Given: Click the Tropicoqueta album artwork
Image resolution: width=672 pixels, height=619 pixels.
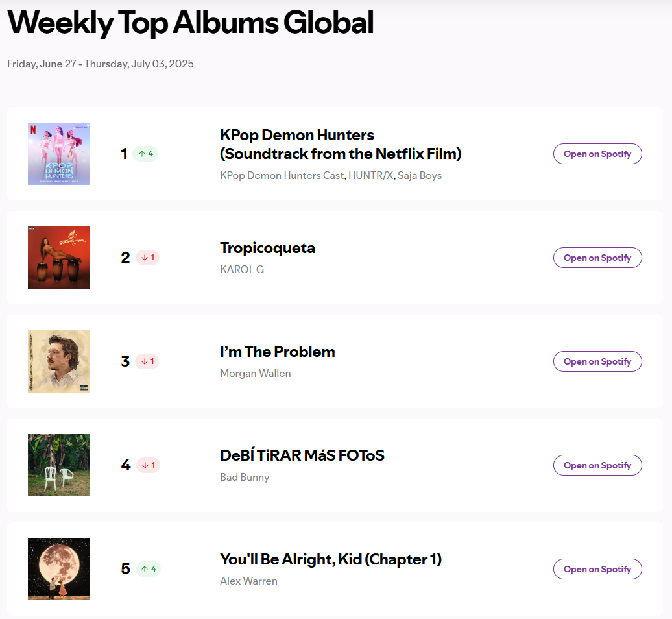Looking at the screenshot, I should tap(59, 258).
